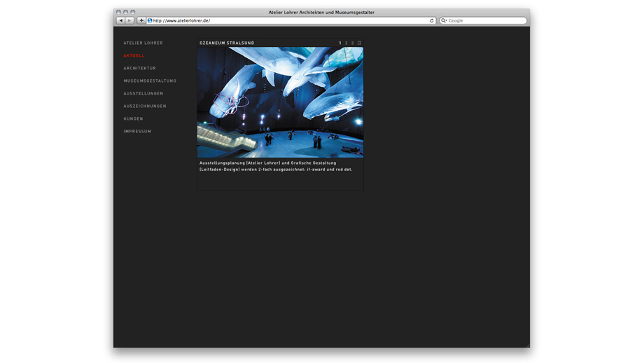This screenshot has height=363, width=644.
Task: Click the browser back arrow button
Action: click(x=120, y=21)
